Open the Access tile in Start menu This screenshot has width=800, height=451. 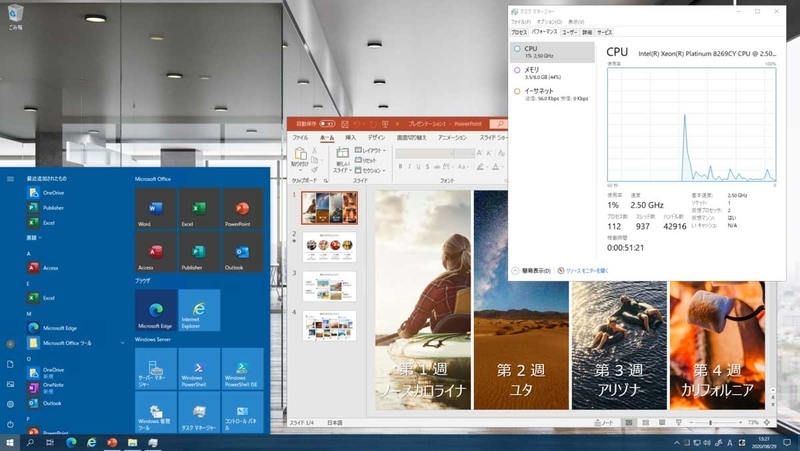[155, 252]
